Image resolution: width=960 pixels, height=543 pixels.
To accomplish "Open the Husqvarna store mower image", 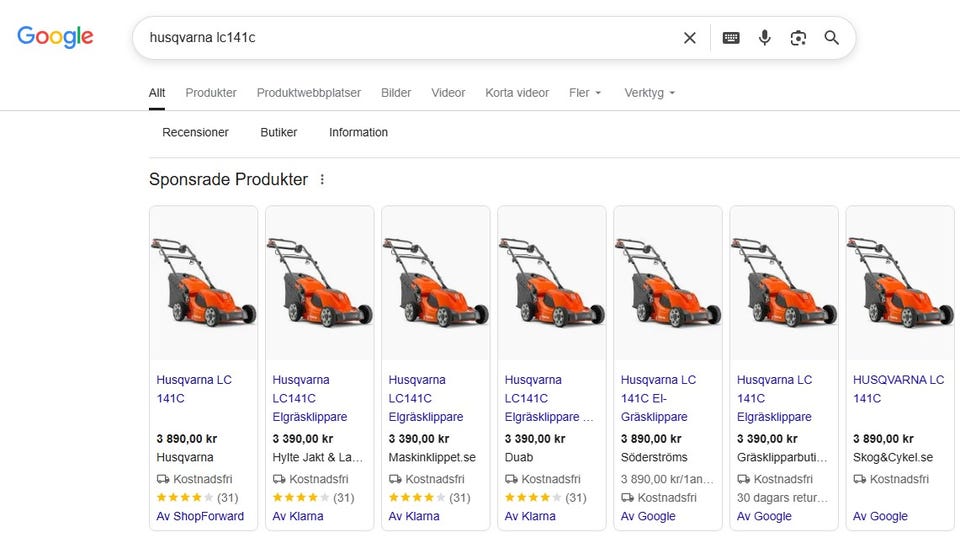I will [203, 283].
